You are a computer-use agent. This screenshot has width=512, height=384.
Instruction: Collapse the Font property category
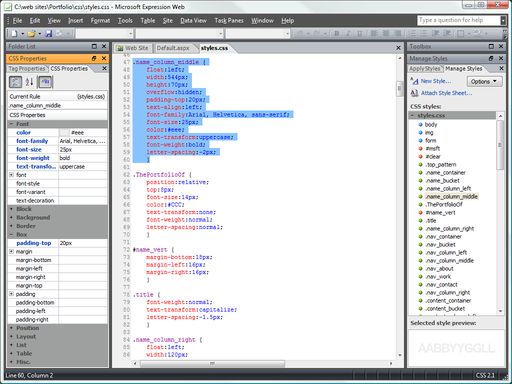click(x=11, y=124)
